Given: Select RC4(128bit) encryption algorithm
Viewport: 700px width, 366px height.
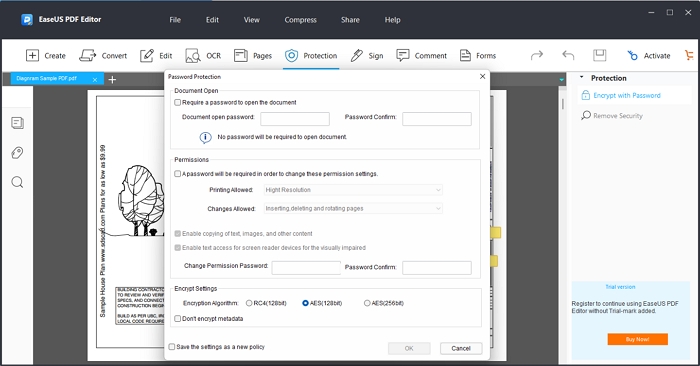Looking at the screenshot, I should click(x=249, y=303).
